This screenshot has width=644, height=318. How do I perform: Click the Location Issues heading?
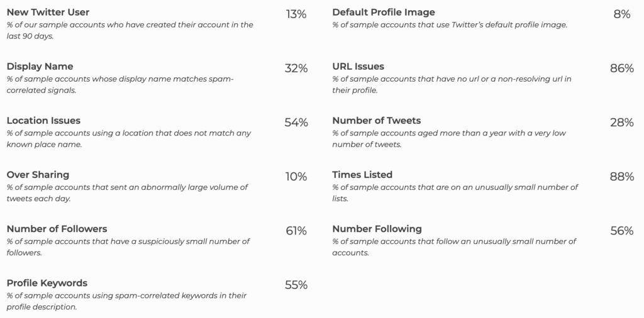coord(43,121)
